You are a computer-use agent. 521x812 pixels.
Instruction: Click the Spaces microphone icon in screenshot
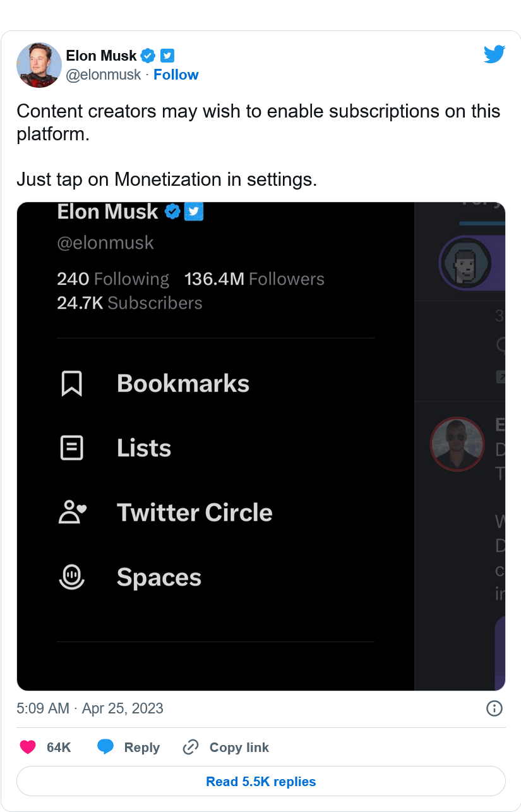click(x=71, y=577)
